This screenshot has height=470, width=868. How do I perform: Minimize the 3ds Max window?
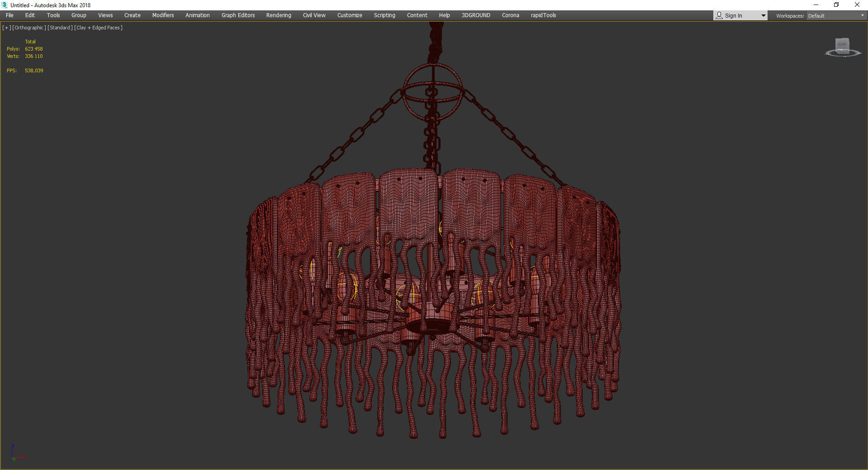point(816,5)
